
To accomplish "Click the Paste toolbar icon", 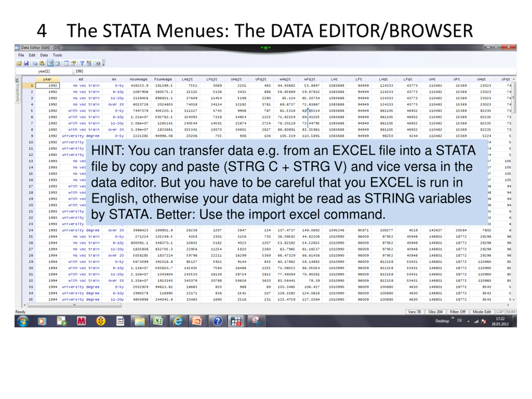I will click(x=42, y=63).
